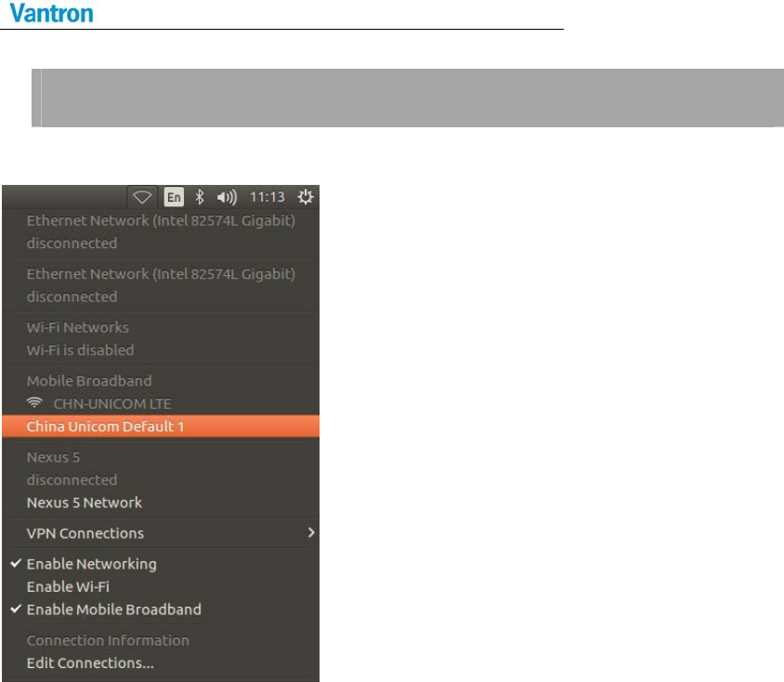Select China Unicom Default 1 connection
The image size is (784, 682).
(x=161, y=426)
